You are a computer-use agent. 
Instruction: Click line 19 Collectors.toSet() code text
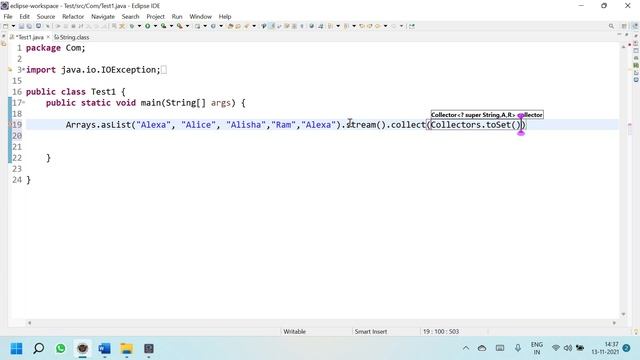(476, 125)
